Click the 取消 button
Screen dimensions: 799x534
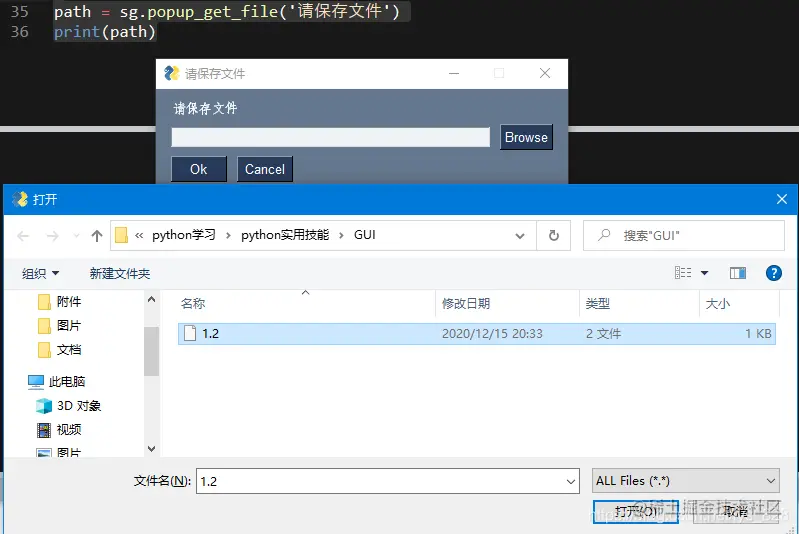[736, 511]
